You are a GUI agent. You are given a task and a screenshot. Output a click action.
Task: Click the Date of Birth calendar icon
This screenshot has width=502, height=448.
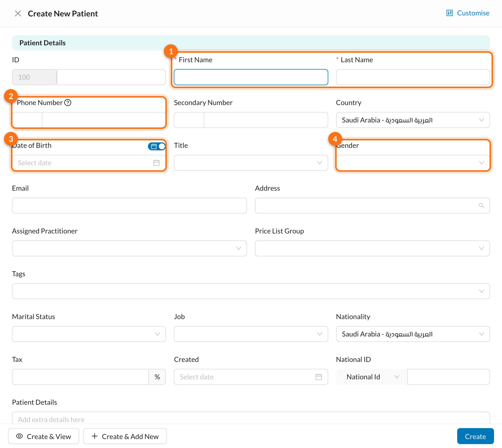[x=156, y=163]
